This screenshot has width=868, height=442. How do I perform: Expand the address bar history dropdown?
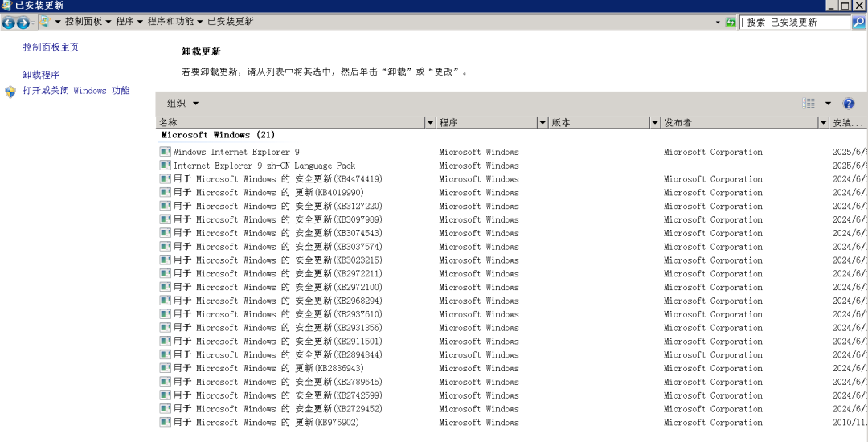(718, 23)
